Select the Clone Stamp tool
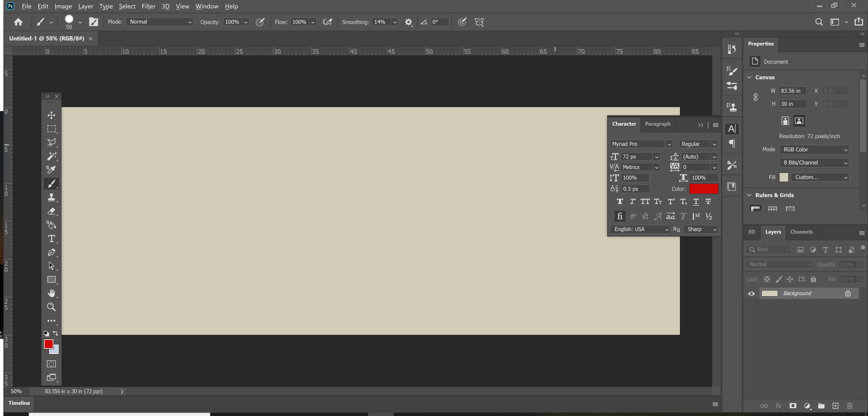 pos(51,198)
